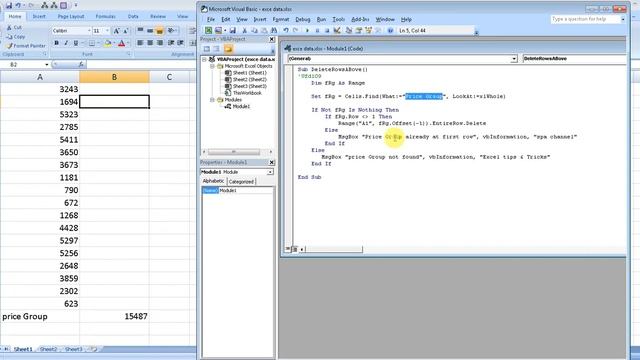Click Undo in Excel quick access toolbar
This screenshot has width=640, height=360.
click(x=18, y=5)
